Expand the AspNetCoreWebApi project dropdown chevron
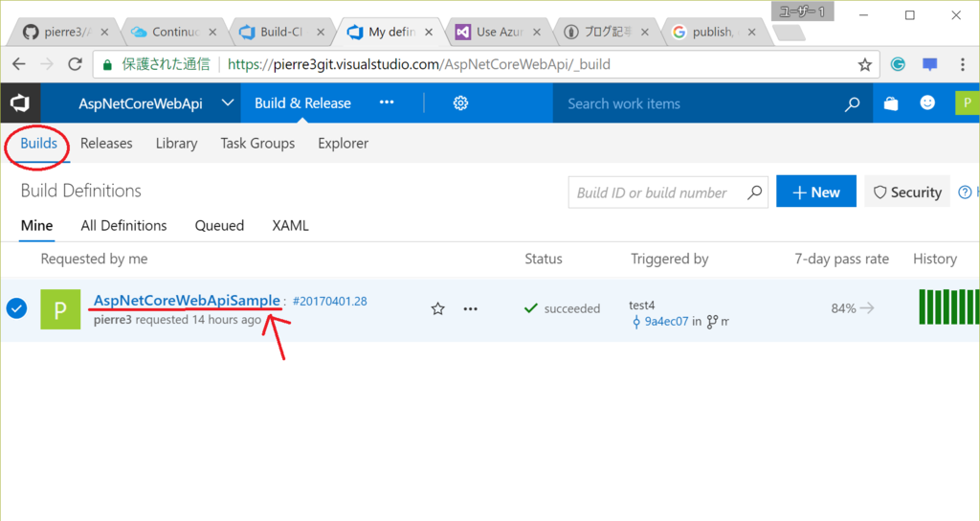 pos(228,102)
